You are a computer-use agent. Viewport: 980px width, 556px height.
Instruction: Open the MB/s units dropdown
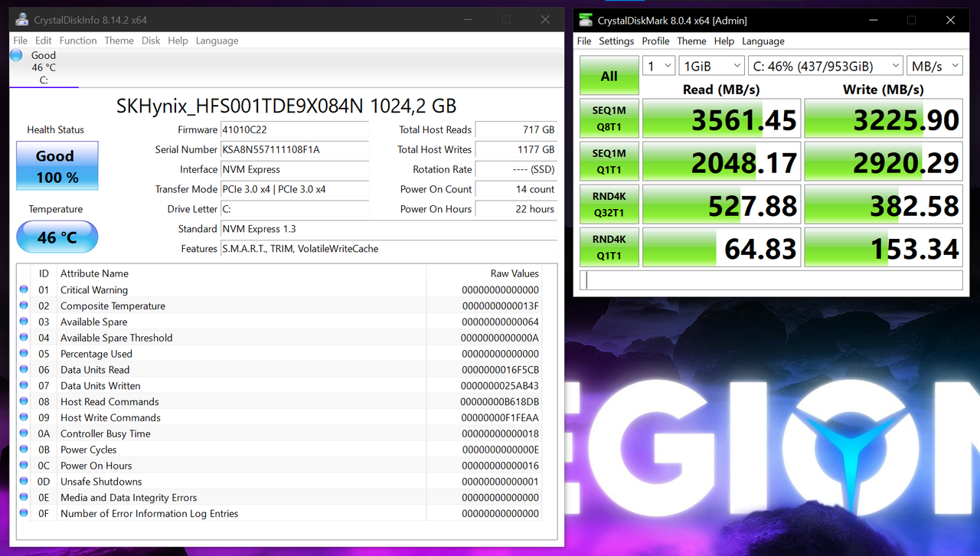tap(934, 65)
